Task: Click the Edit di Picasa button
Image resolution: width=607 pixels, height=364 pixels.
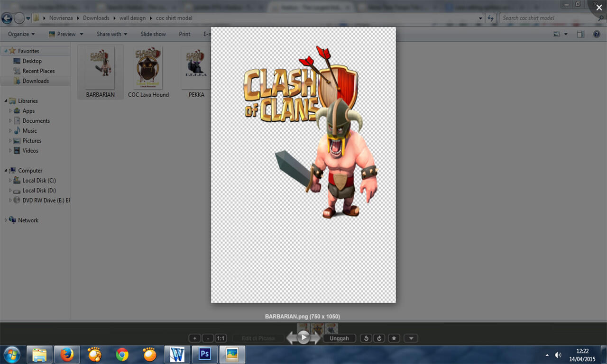Action: [x=258, y=338]
